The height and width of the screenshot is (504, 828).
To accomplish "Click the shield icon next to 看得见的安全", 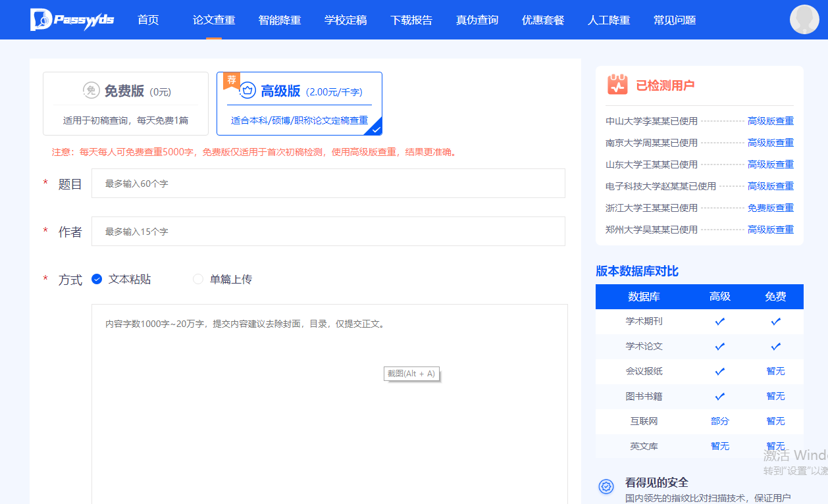I will pos(606,486).
